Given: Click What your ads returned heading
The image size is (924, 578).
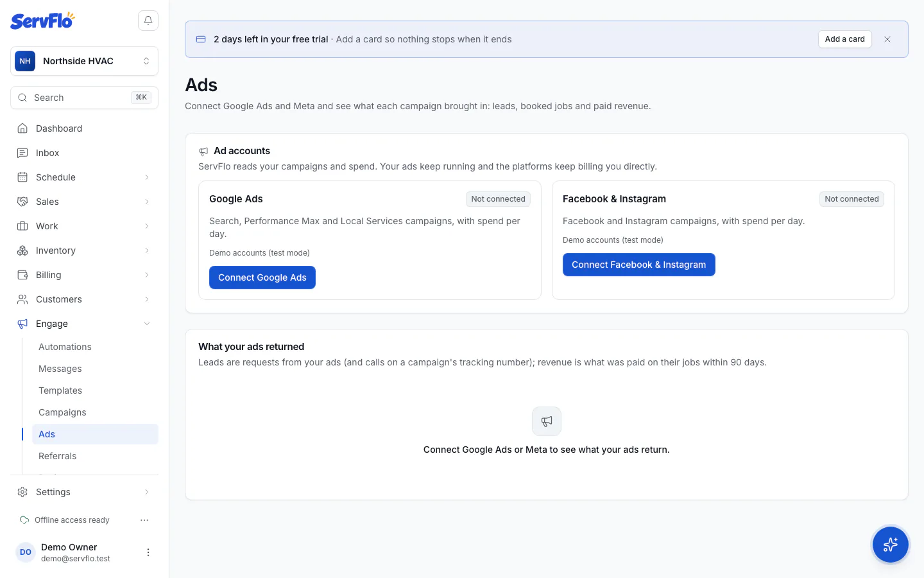Looking at the screenshot, I should coord(252,347).
